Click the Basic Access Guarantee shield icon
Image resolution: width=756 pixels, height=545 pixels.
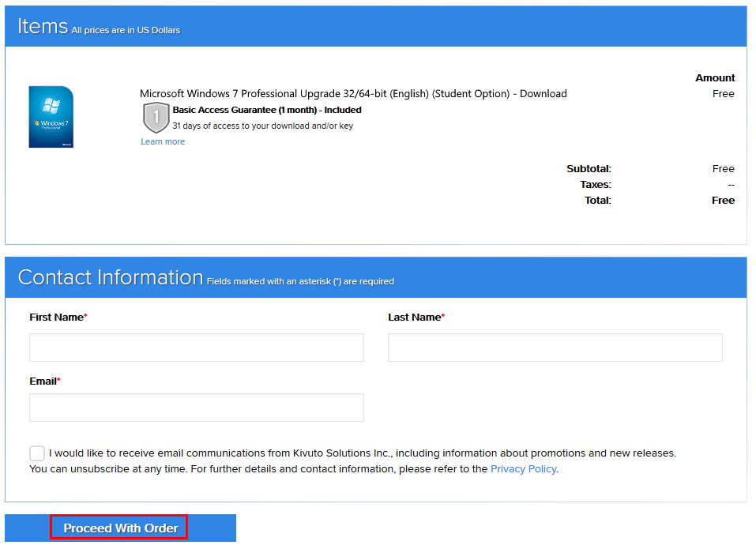[x=156, y=118]
